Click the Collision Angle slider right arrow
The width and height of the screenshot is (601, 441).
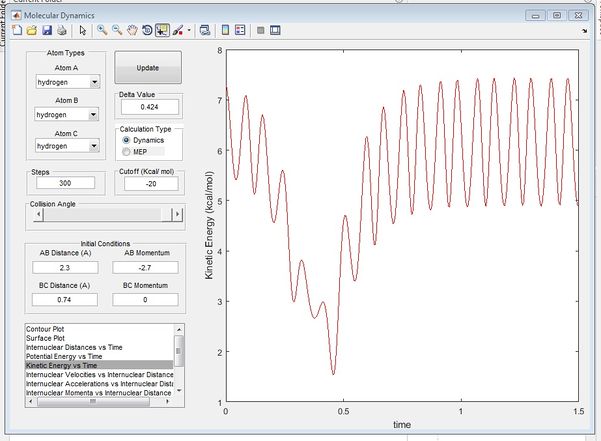click(x=177, y=215)
